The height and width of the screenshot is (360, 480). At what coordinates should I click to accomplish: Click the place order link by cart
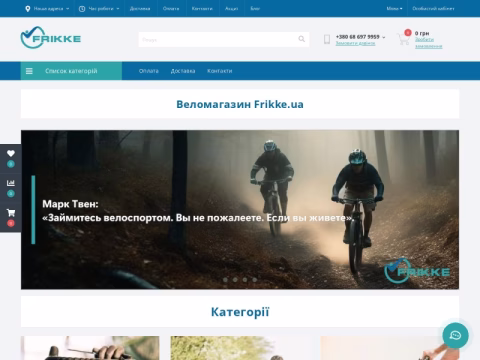(428, 43)
